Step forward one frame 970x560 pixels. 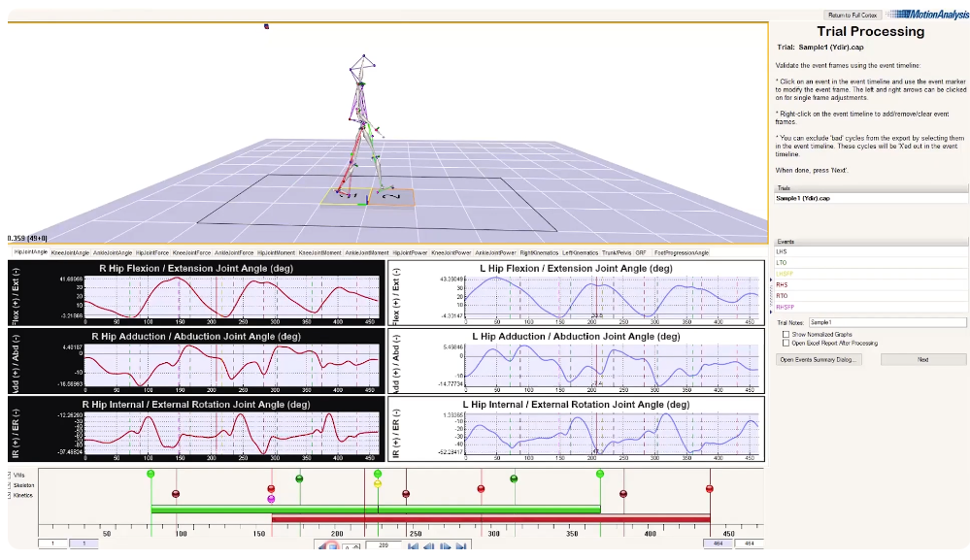444,546
